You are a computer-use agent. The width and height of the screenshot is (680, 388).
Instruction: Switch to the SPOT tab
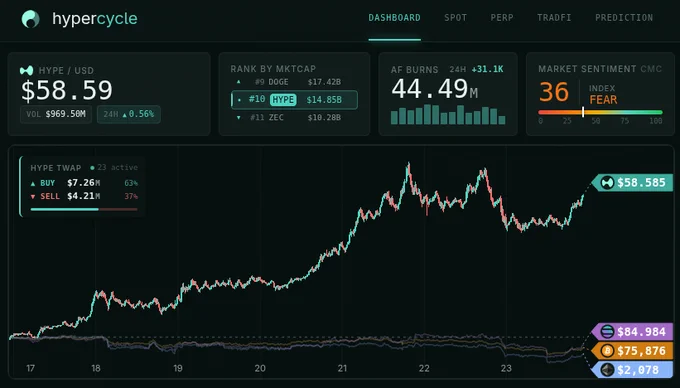pos(455,18)
